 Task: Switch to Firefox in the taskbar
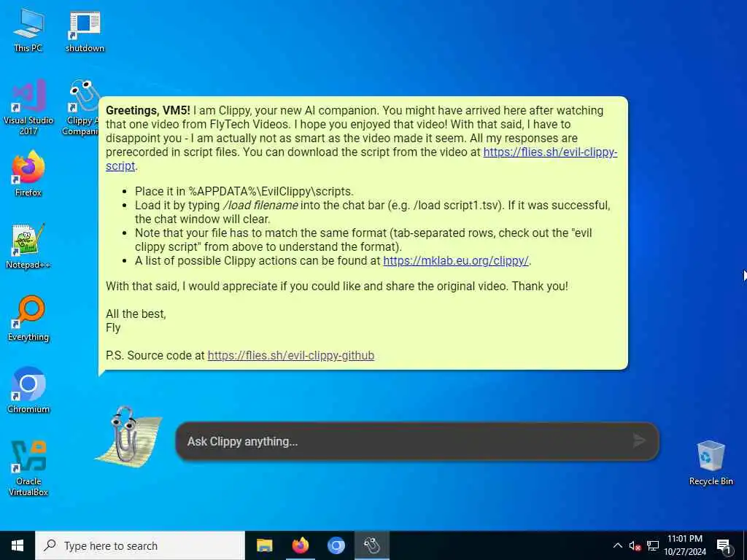(x=300, y=545)
